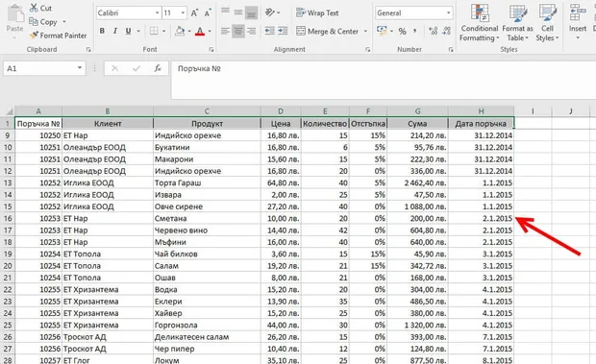This screenshot has width=596, height=364.
Task: Apply accounting number format icon
Action: [x=382, y=31]
